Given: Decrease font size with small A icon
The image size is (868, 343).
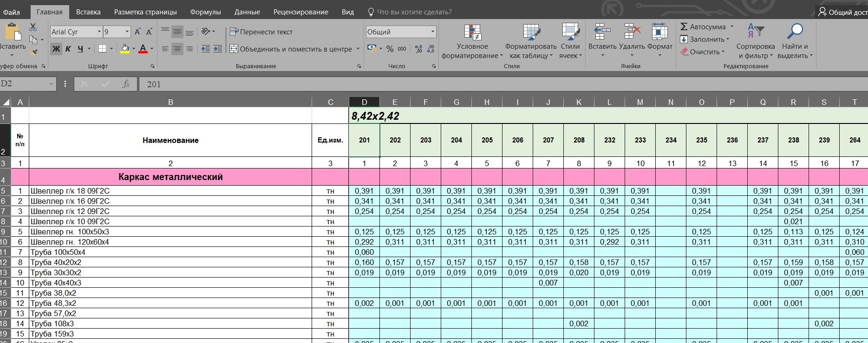Looking at the screenshot, I should point(149,32).
